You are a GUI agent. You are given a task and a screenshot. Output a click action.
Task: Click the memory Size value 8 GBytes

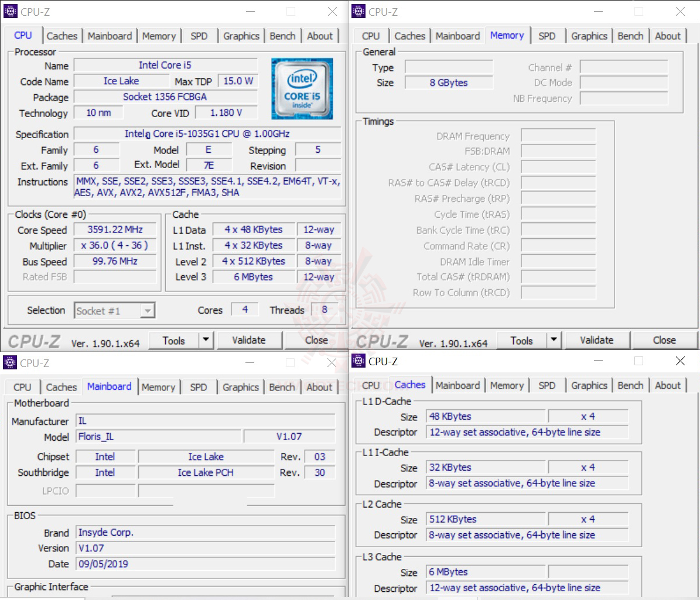coord(449,83)
